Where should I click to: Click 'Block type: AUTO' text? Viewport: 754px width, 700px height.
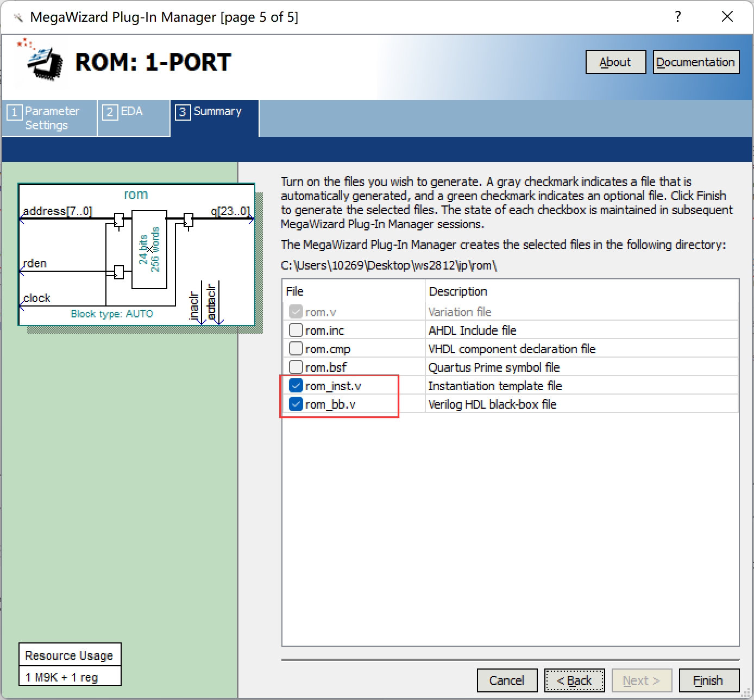point(112,314)
